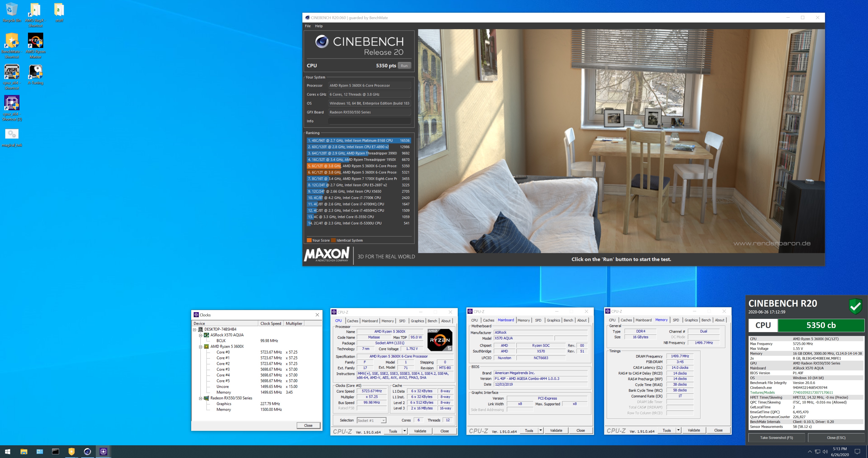Show hidden system tray icons chevron
This screenshot has height=458, width=868.
[x=809, y=452]
